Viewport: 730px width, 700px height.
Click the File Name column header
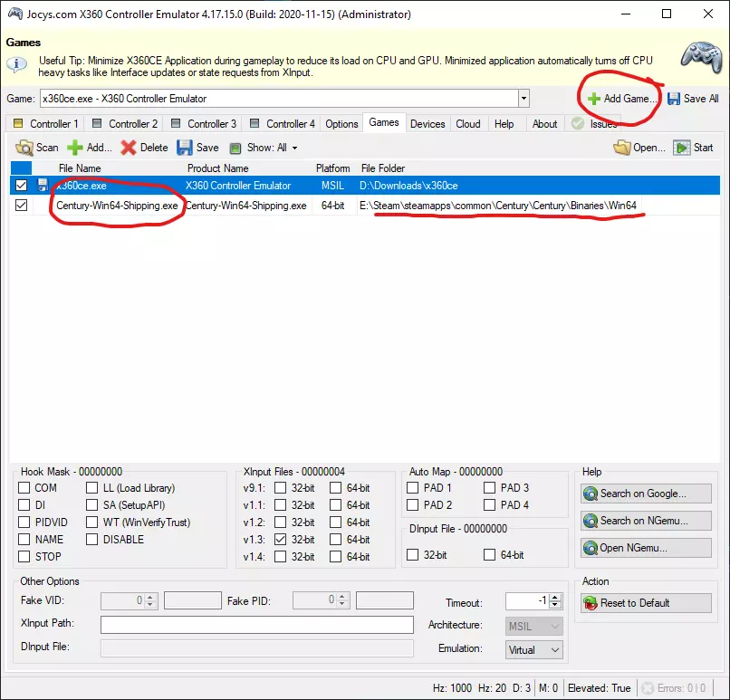[x=80, y=168]
